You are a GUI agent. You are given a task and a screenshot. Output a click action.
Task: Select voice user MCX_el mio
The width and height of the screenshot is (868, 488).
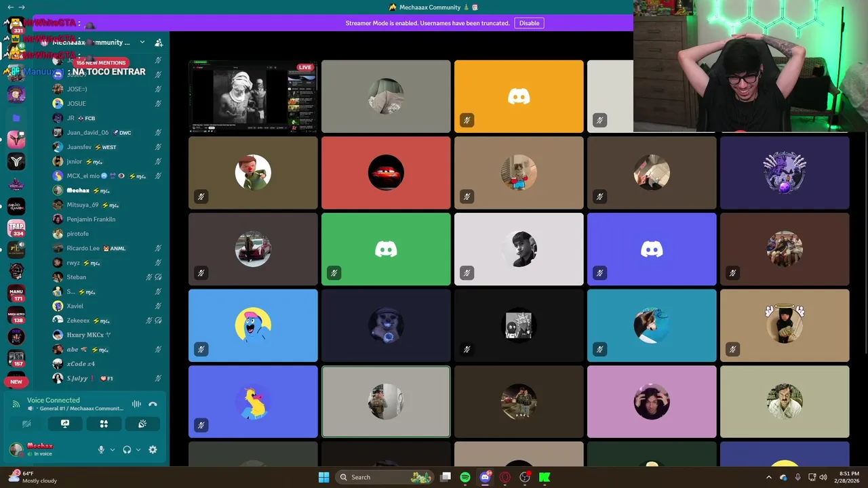[108, 176]
